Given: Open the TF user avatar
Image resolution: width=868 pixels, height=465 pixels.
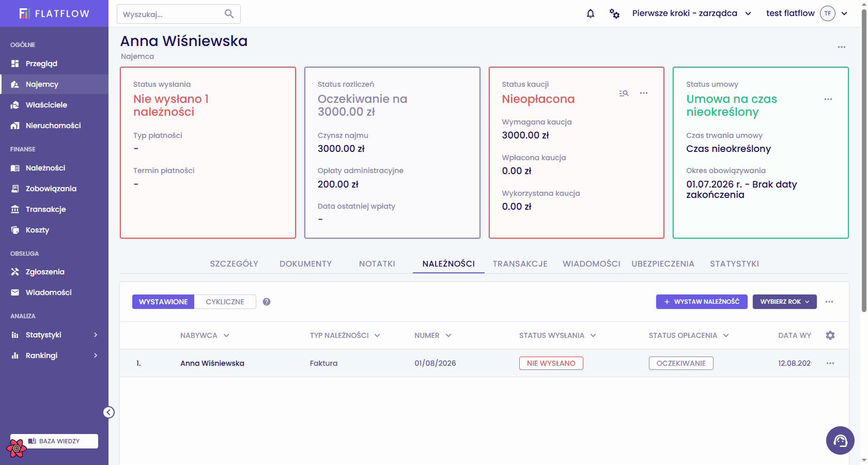Looking at the screenshot, I should (x=828, y=13).
